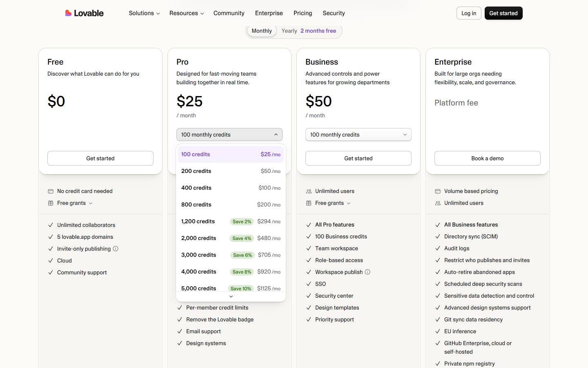The height and width of the screenshot is (368, 588).
Task: Select Monthly billing toggle
Action: coord(262,31)
